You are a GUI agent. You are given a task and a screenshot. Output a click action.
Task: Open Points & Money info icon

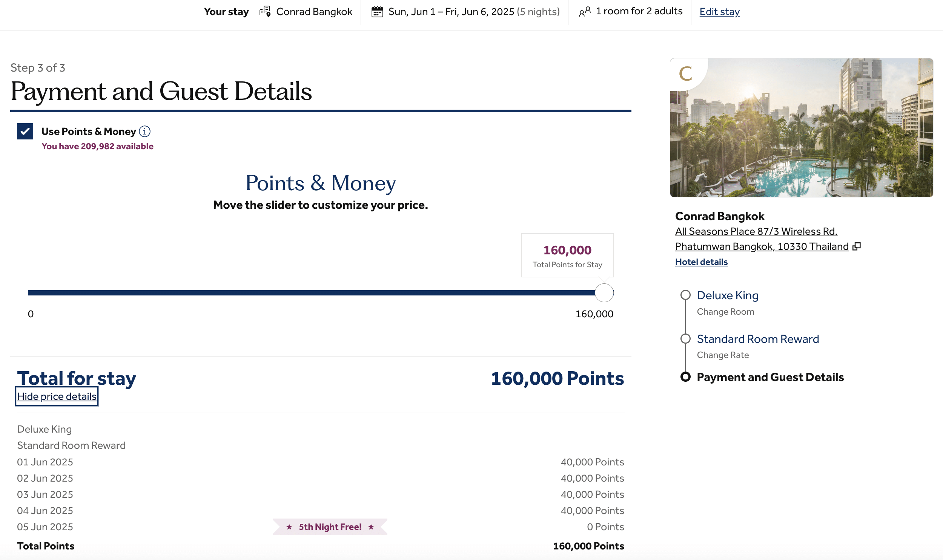(x=144, y=131)
